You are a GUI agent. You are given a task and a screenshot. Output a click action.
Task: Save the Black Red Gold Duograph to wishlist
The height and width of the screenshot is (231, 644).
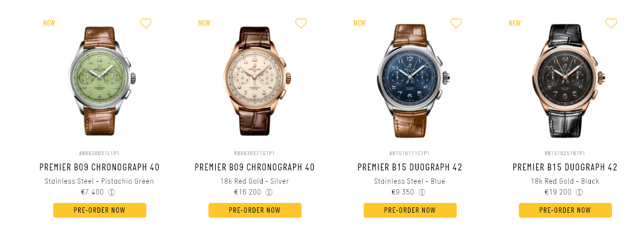(x=611, y=23)
